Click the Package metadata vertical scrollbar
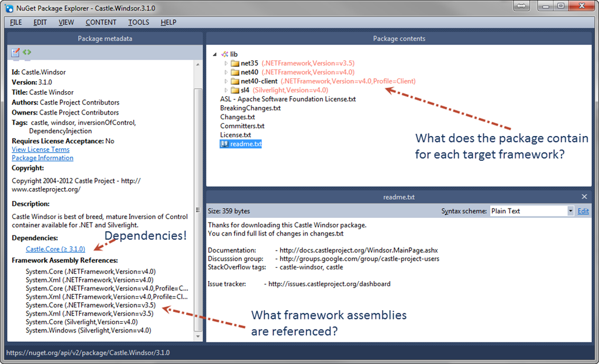The height and width of the screenshot is (364, 599). coord(198,204)
